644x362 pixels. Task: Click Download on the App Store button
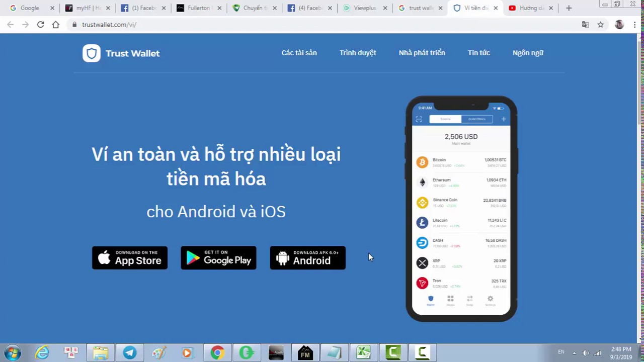130,258
